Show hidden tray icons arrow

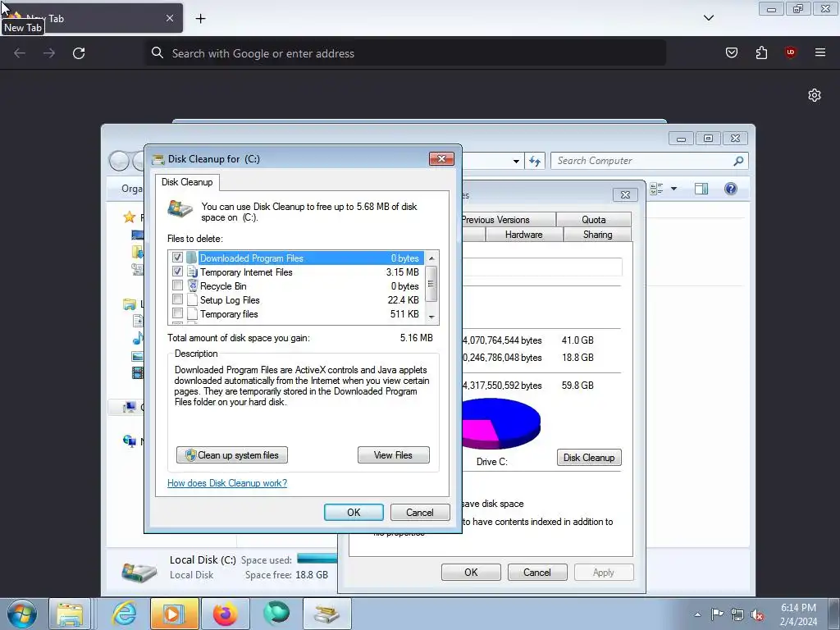tap(697, 614)
